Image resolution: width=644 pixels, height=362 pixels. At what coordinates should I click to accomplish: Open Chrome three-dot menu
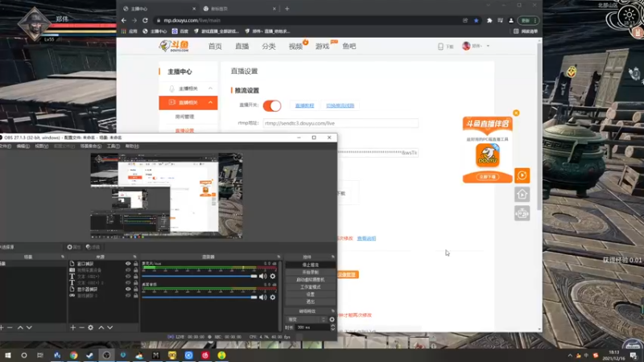535,20
